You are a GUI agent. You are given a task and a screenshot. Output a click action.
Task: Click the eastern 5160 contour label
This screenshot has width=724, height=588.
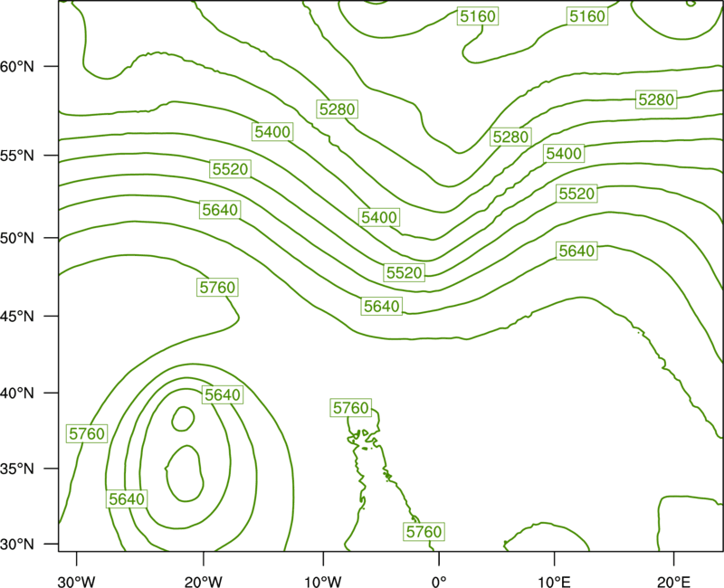click(586, 16)
